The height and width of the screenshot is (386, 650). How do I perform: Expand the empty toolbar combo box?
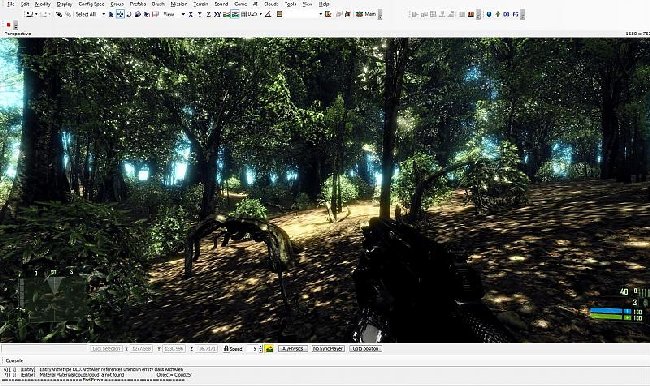click(304, 15)
